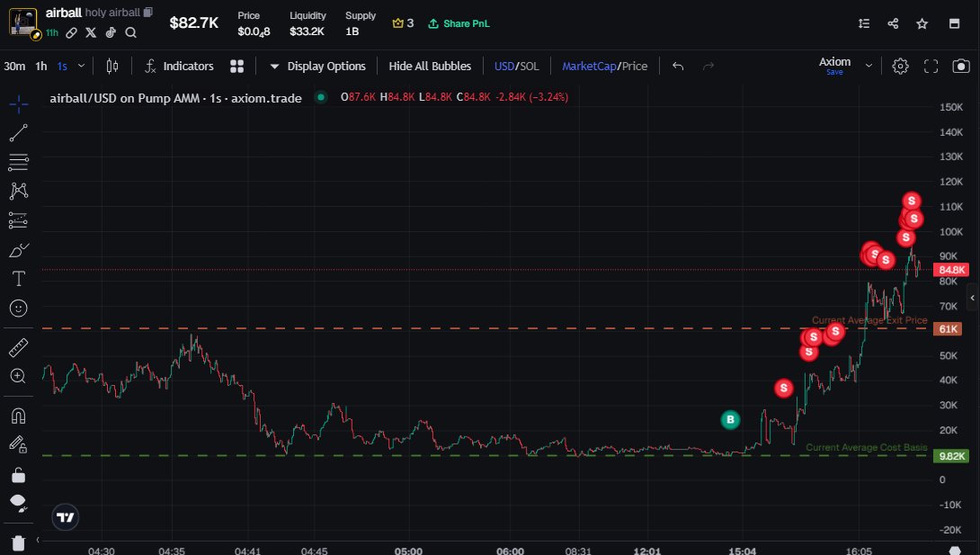
Task: Copy the holy airball token name
Action: click(x=148, y=13)
